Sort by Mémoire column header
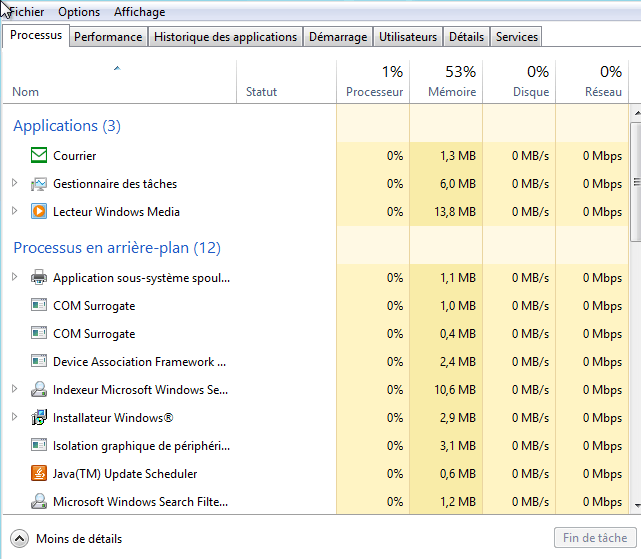The image size is (641, 559). [446, 82]
